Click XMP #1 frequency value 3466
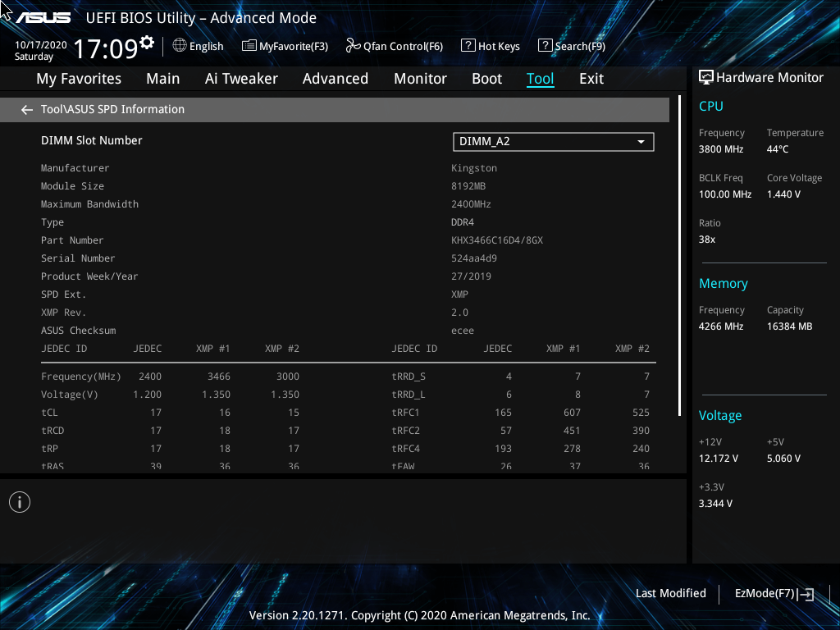840x630 pixels. pyautogui.click(x=218, y=377)
